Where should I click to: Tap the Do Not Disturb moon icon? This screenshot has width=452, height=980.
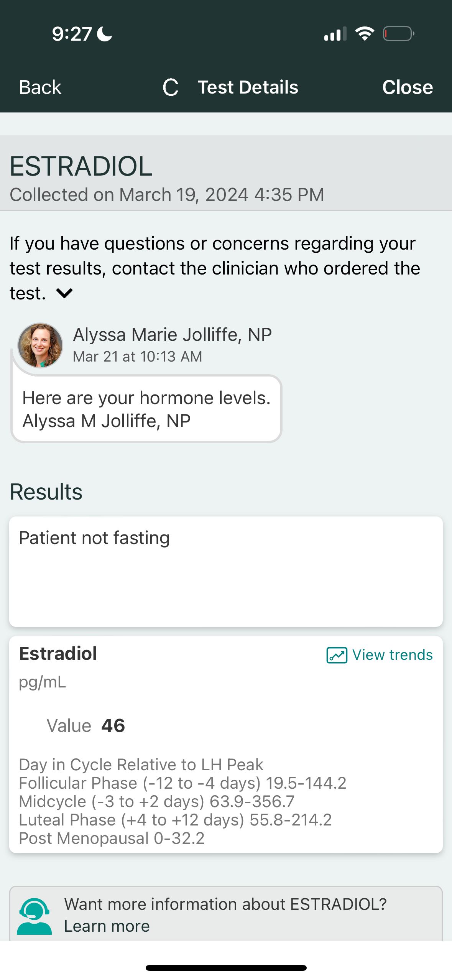tap(104, 34)
